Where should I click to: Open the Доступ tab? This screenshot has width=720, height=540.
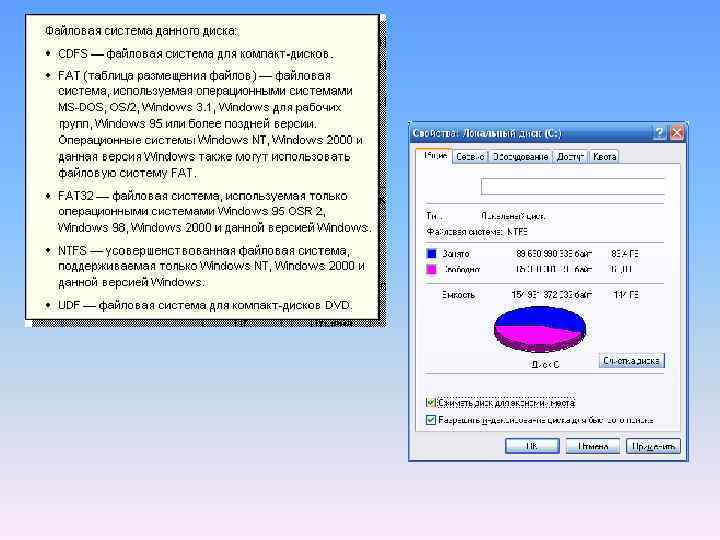[570, 157]
